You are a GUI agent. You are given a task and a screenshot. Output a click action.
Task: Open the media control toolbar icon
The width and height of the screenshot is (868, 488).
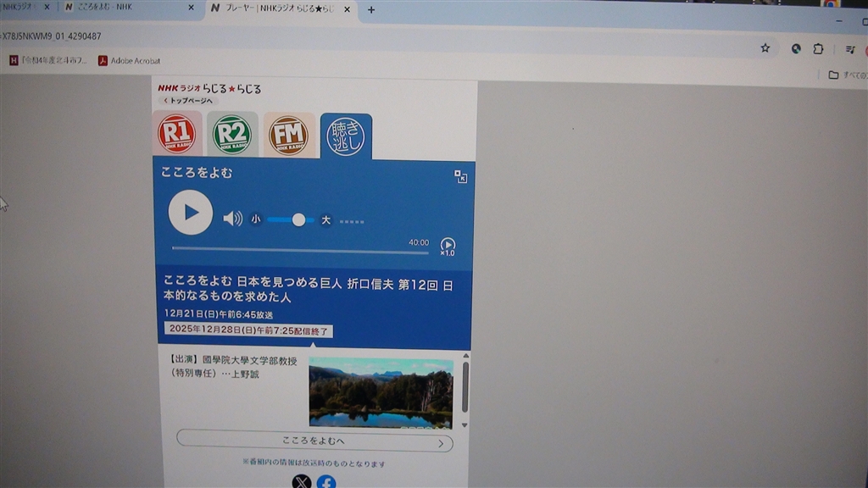[x=850, y=50]
